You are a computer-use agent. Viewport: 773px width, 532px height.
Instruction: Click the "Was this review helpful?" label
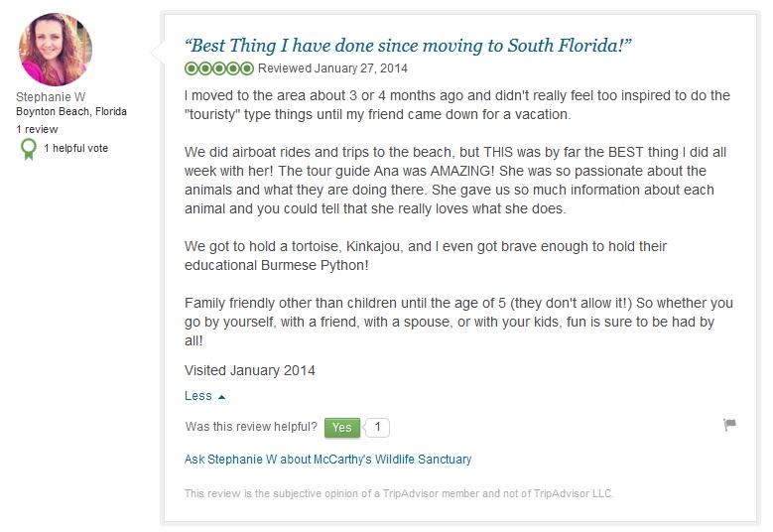251,428
